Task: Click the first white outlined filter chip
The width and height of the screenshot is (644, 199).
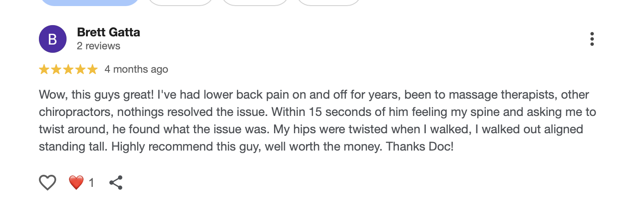Action: tap(181, 2)
